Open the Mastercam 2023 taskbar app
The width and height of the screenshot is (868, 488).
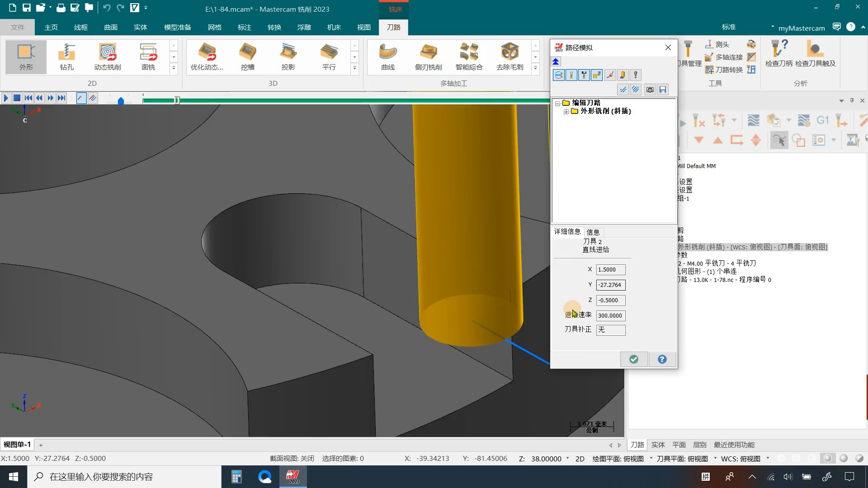pyautogui.click(x=292, y=477)
